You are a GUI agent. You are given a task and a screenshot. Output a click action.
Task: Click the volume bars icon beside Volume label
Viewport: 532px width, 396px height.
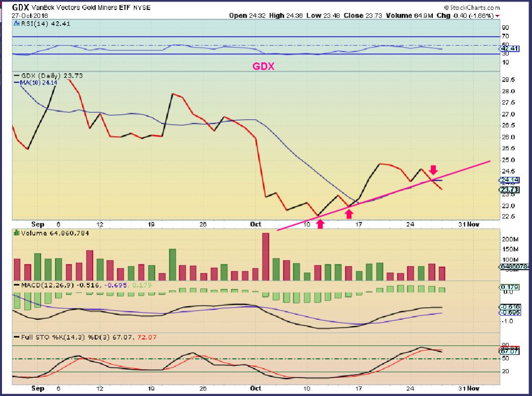16,233
